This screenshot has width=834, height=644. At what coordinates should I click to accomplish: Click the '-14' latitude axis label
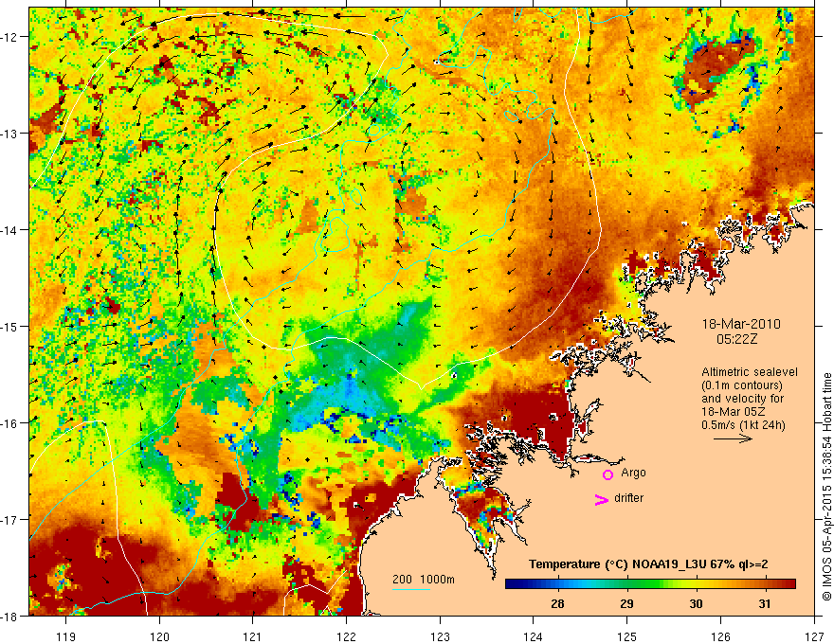(x=10, y=230)
